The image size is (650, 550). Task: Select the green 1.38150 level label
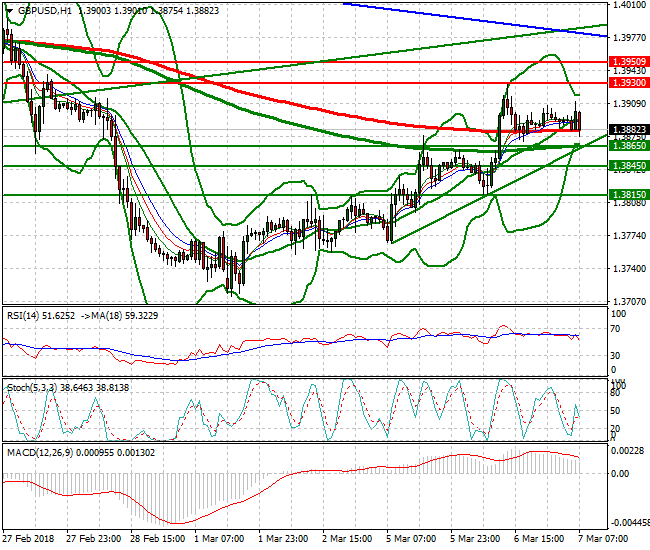629,194
